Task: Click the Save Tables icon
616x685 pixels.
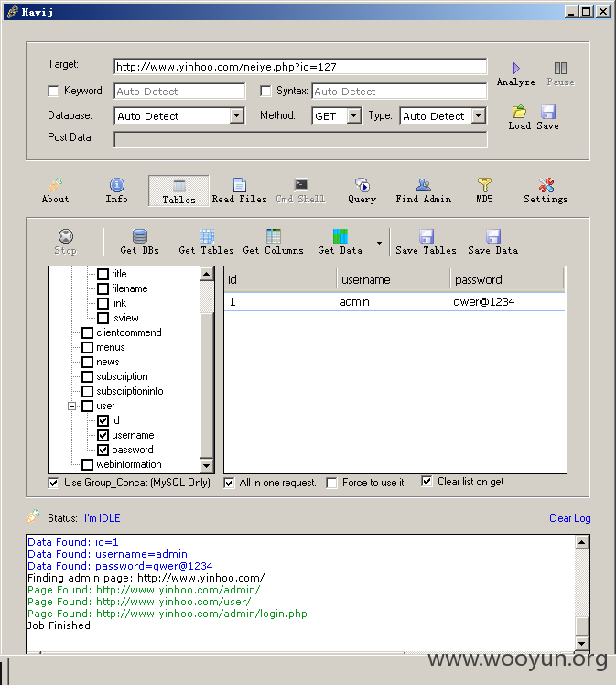Action: 427,236
